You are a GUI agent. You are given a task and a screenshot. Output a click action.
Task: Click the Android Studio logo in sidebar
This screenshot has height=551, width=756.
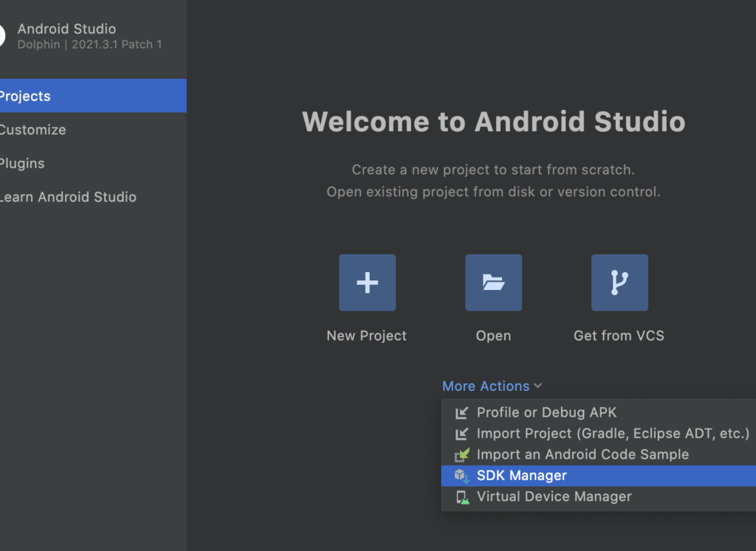tap(2, 36)
